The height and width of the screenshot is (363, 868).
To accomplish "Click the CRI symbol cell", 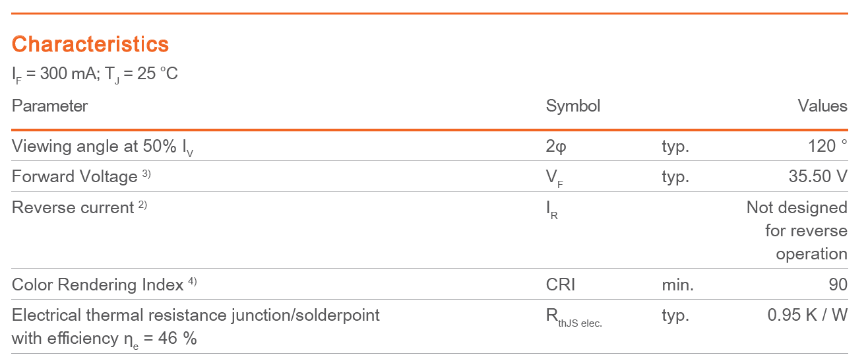I will pyautogui.click(x=561, y=285).
